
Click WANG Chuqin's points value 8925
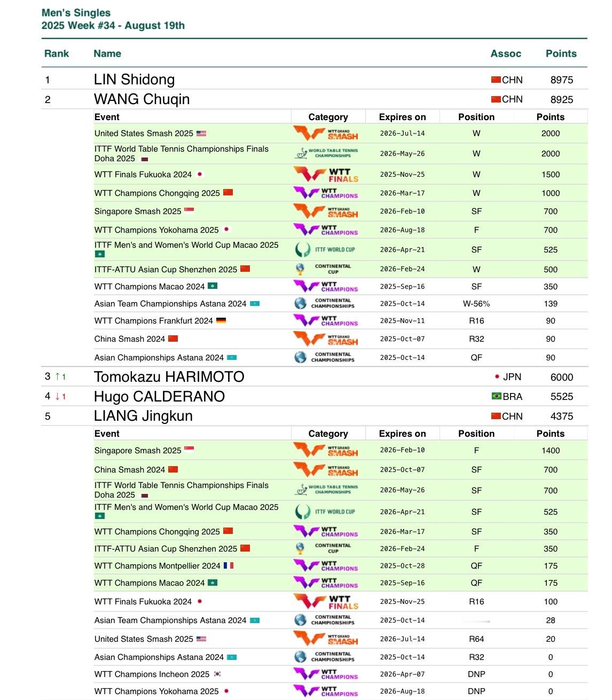pos(562,99)
